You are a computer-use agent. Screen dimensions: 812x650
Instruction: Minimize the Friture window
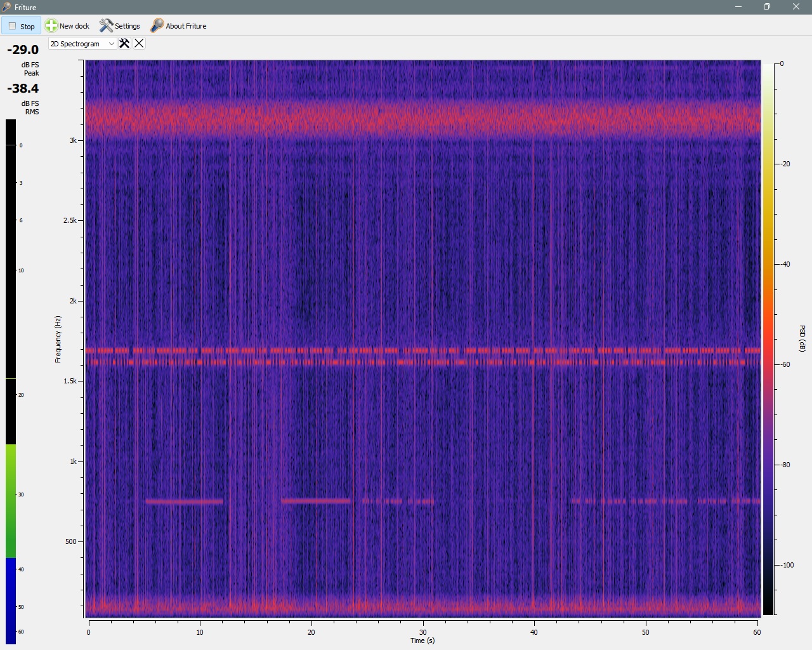pos(738,7)
